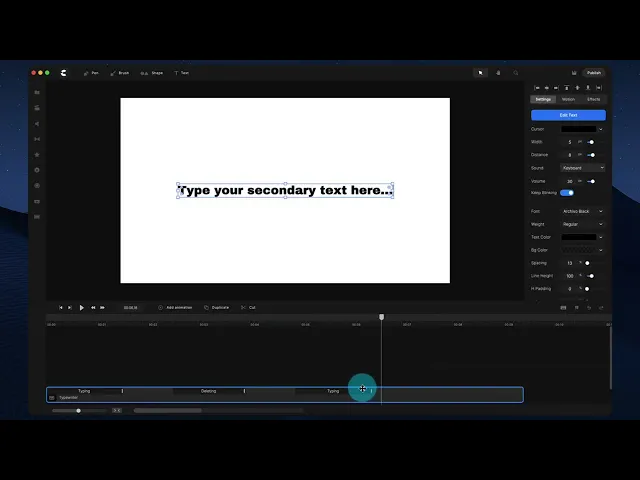Open the folder icon in left sidebar
640x480 pixels.
click(x=37, y=93)
